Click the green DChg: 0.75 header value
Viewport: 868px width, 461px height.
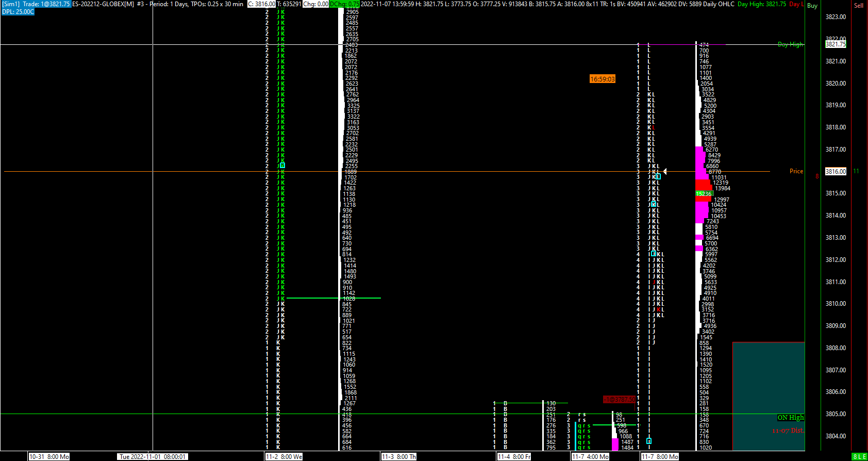coord(344,4)
